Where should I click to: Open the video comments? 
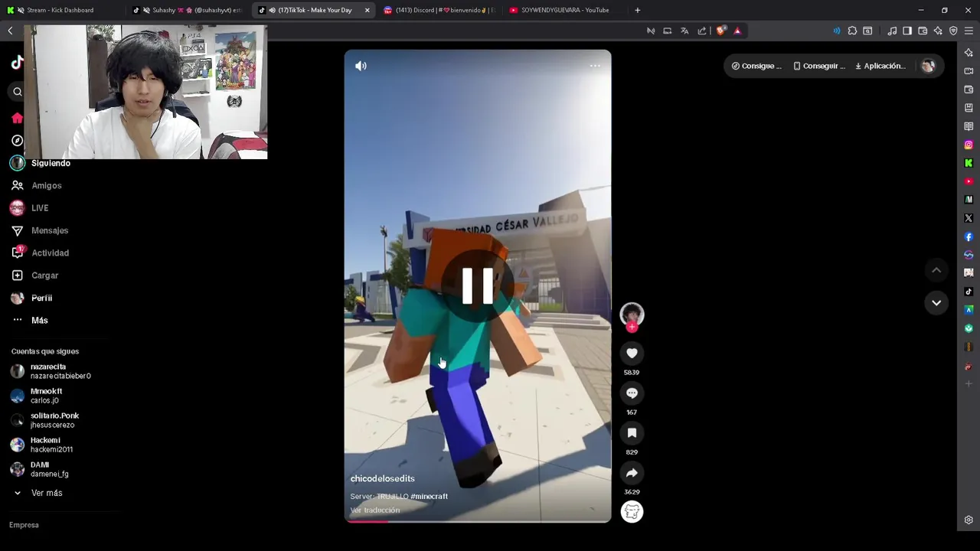(632, 393)
